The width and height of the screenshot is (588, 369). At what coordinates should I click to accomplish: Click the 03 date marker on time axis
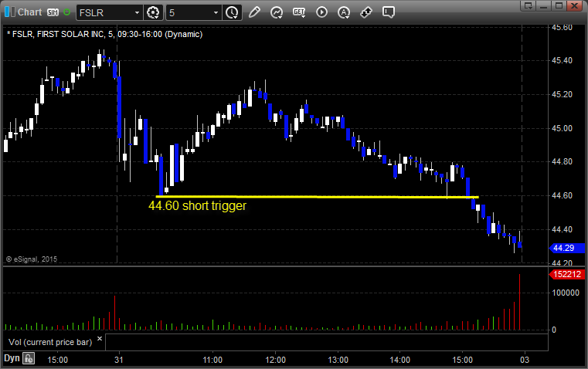(x=524, y=360)
